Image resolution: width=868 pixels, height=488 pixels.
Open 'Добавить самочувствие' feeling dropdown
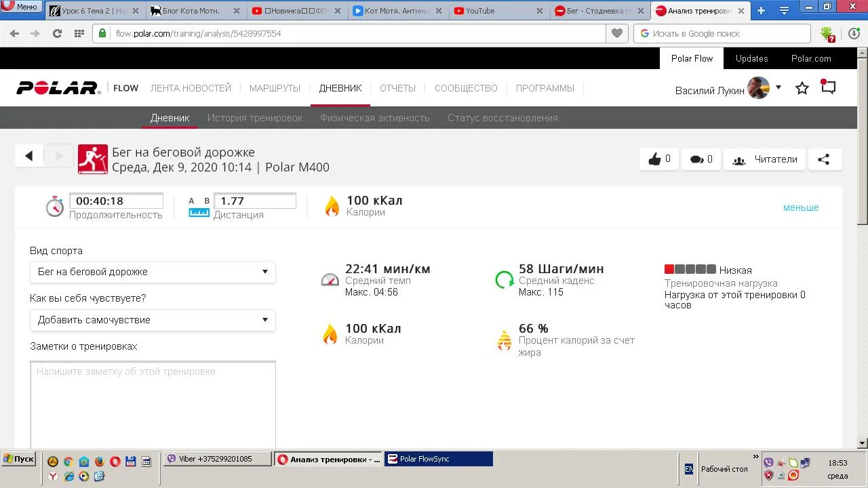point(153,320)
